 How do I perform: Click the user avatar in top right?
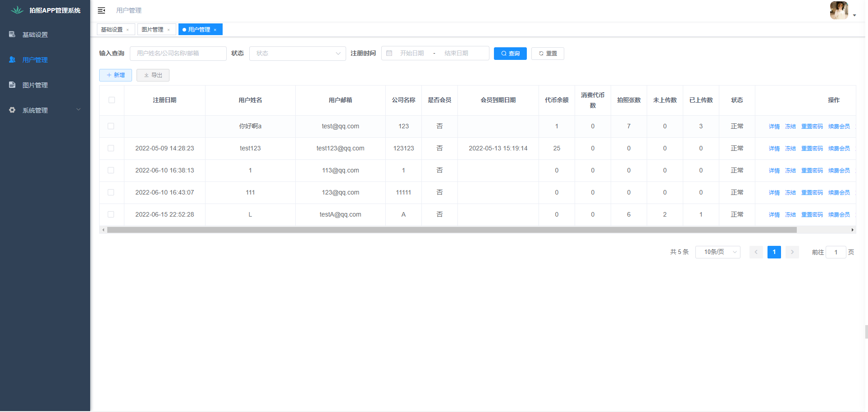(839, 10)
